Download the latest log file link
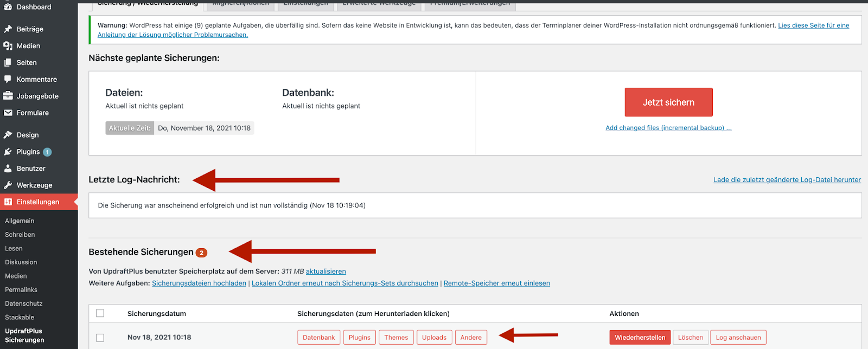Viewport: 868px width, 349px height. pos(787,180)
